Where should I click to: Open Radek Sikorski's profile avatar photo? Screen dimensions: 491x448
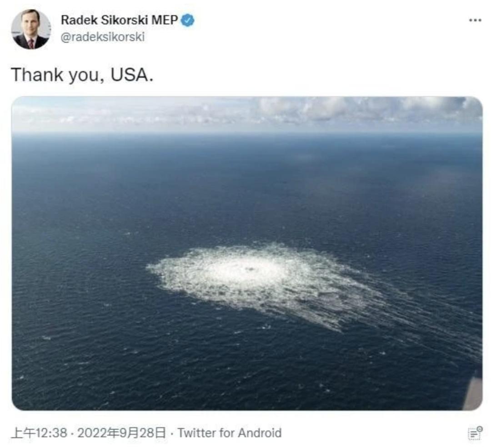31,29
